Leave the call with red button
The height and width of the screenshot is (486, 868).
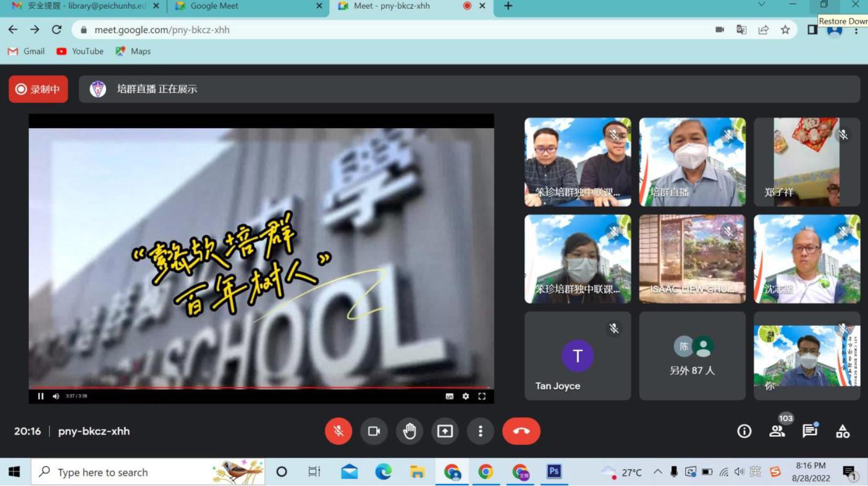(521, 431)
